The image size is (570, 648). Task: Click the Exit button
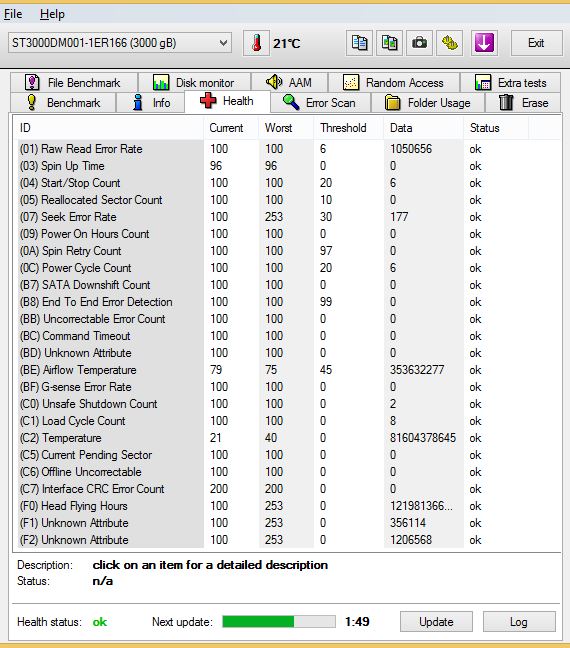pyautogui.click(x=536, y=43)
